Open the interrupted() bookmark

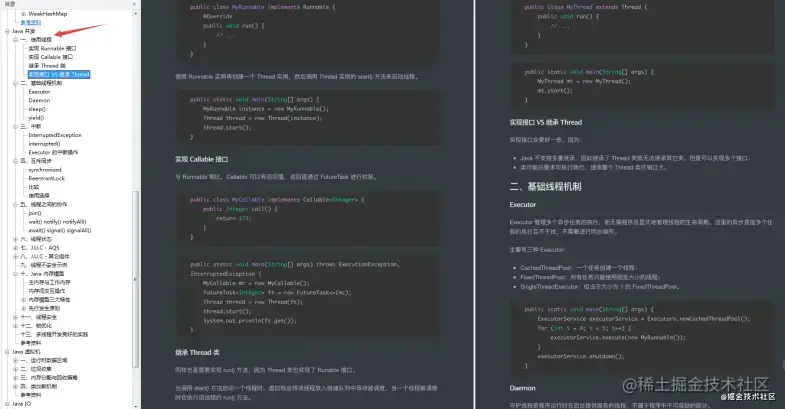point(44,144)
